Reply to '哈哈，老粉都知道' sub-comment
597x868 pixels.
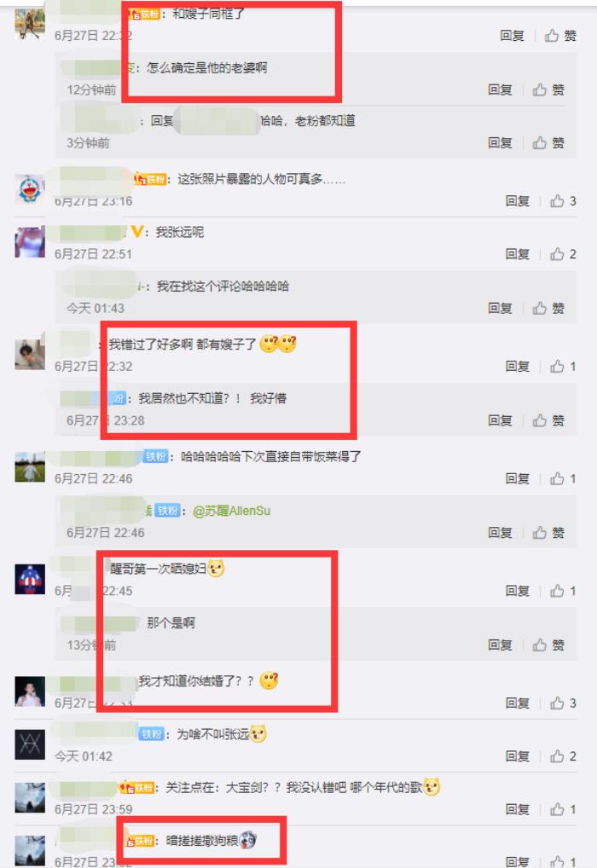click(x=500, y=143)
